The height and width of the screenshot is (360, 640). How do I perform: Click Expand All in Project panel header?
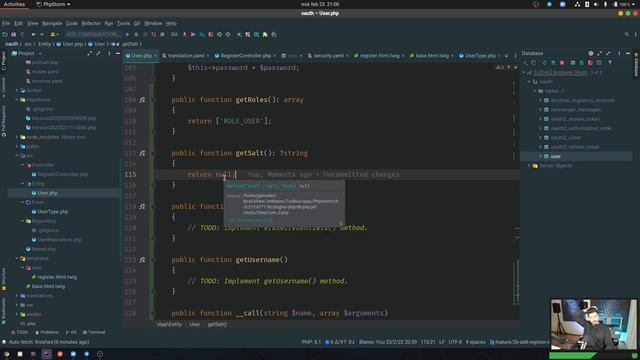pos(89,53)
